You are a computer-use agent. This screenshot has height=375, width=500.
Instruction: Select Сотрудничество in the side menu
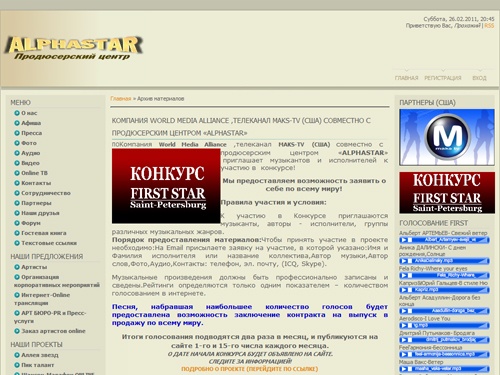46,193
